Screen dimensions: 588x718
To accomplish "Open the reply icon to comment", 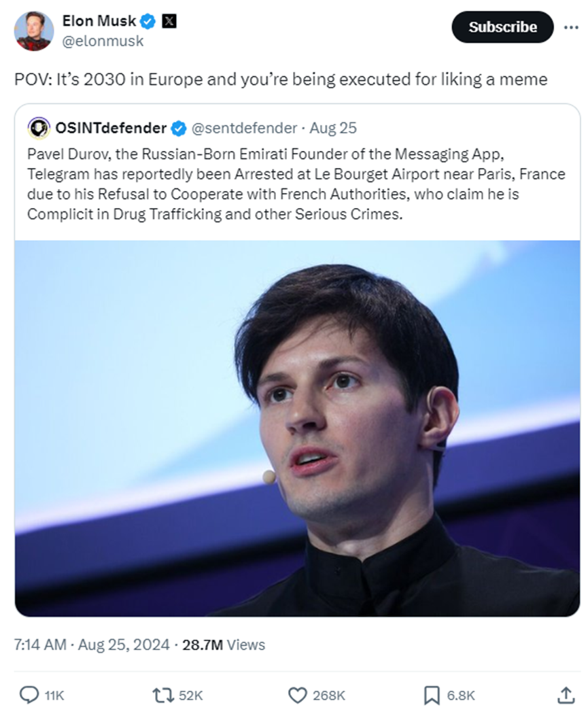I will point(29,694).
